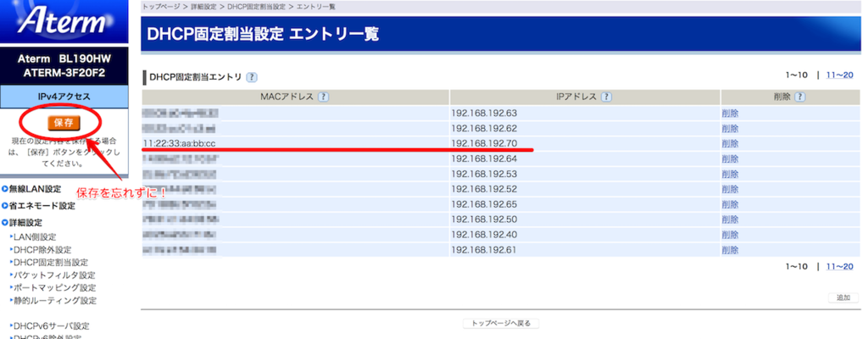868x339 pixels.
Task: Click IPv4アクセス status label
Action: point(64,97)
